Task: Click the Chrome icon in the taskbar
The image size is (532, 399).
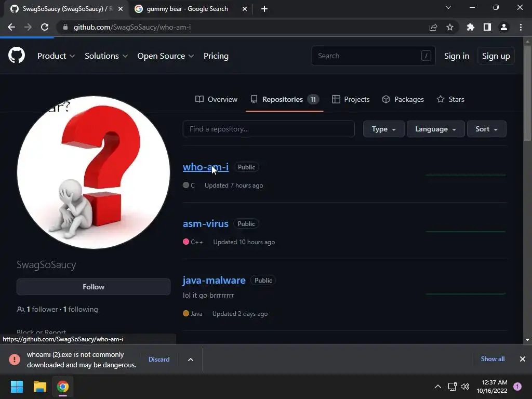Action: (x=62, y=387)
